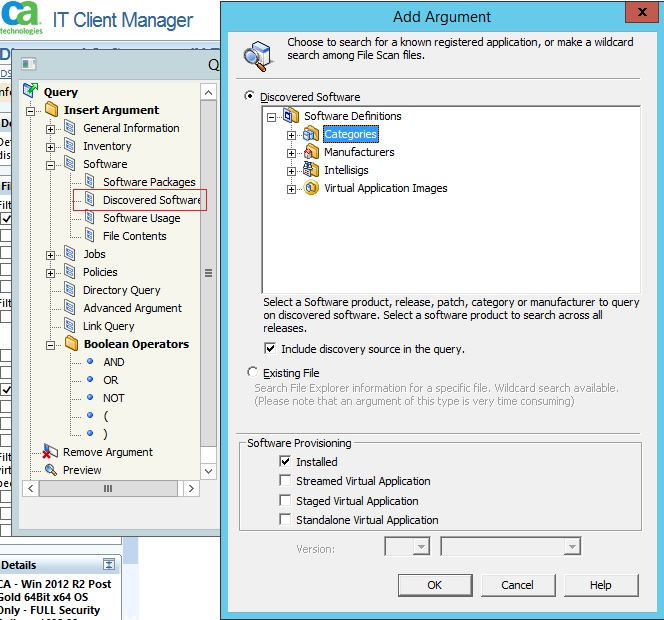Check Staged Virtual Application

click(285, 500)
